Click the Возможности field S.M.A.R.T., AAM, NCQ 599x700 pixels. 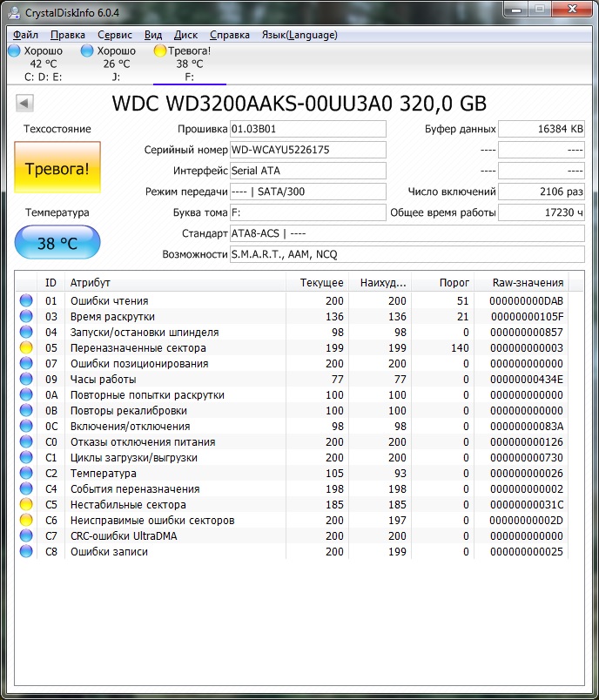click(x=407, y=254)
